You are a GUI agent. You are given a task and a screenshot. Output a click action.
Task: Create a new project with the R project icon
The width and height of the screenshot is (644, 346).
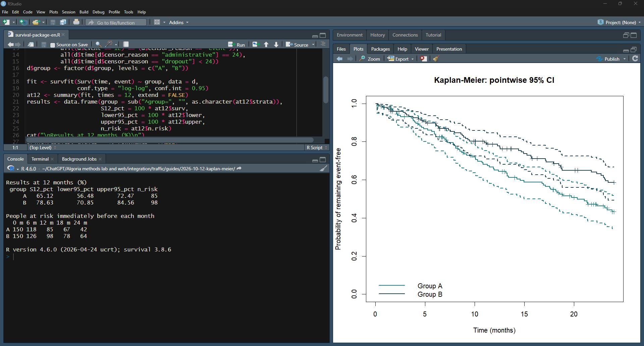[23, 22]
